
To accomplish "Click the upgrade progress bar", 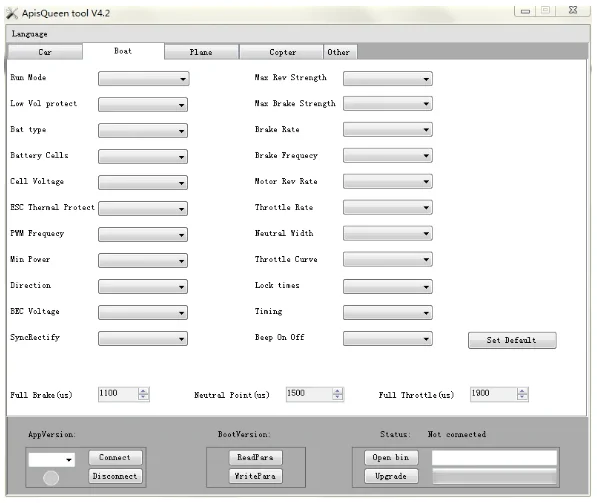I will pyautogui.click(x=494, y=476).
